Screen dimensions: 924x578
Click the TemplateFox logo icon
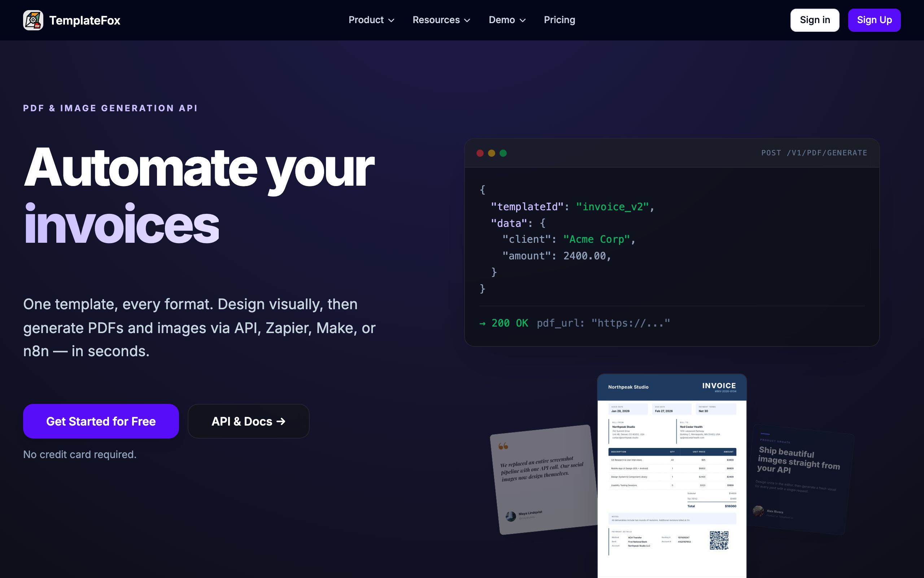tap(33, 20)
